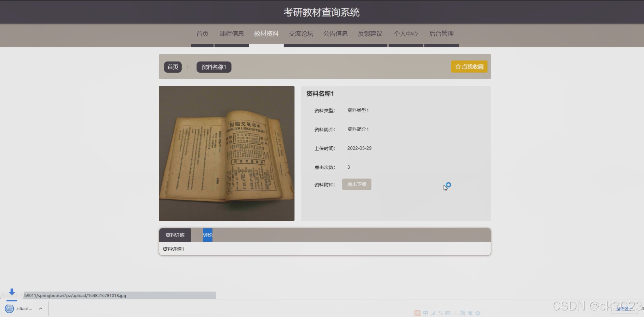
Task: Click the IME settings gear icon
Action: [478, 313]
